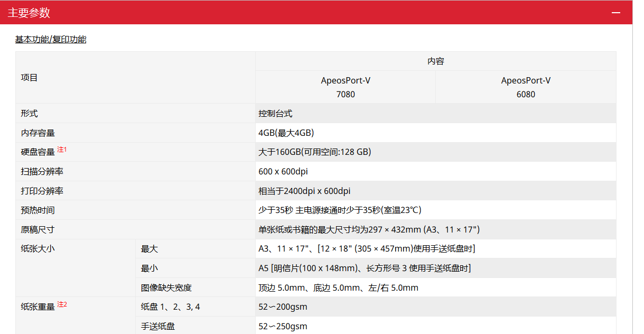Click the 纸盘 1、2、3, 4 sub-label
Image resolution: width=644 pixels, height=334 pixels.
coord(171,307)
